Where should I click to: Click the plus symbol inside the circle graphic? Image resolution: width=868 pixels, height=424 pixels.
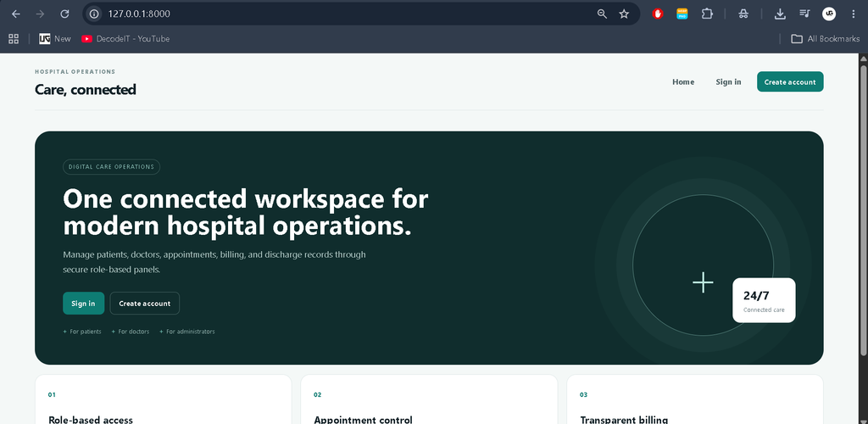click(703, 282)
